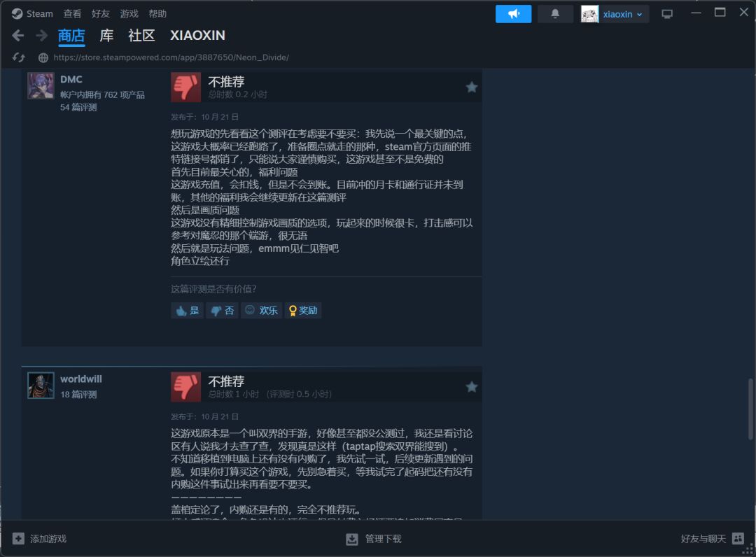Click thumbs-down icon on DMC's review
The height and width of the screenshot is (557, 756).
click(185, 87)
